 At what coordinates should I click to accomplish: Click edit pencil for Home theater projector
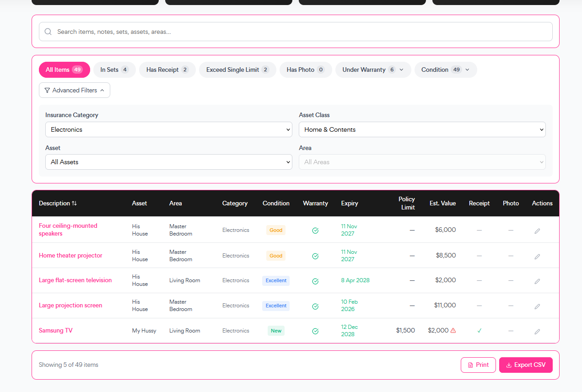[x=537, y=256]
